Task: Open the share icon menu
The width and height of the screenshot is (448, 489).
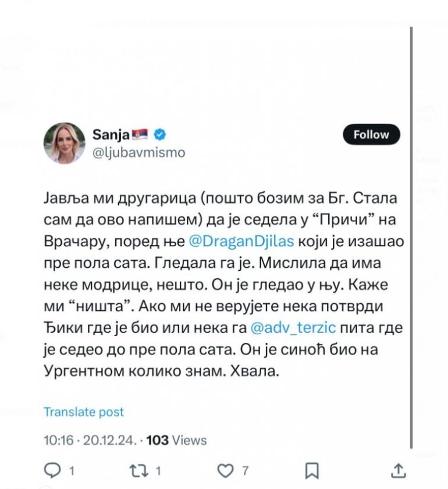Action: (399, 470)
